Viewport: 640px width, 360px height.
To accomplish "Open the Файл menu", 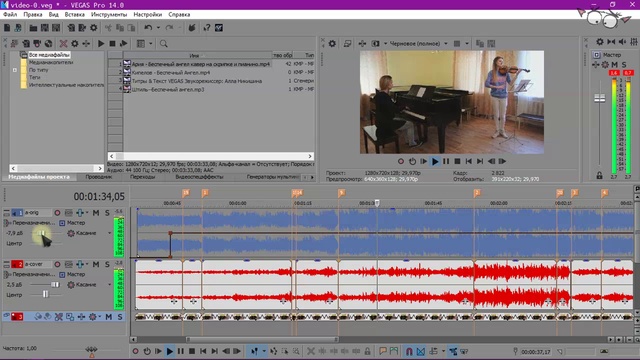I will (10, 14).
